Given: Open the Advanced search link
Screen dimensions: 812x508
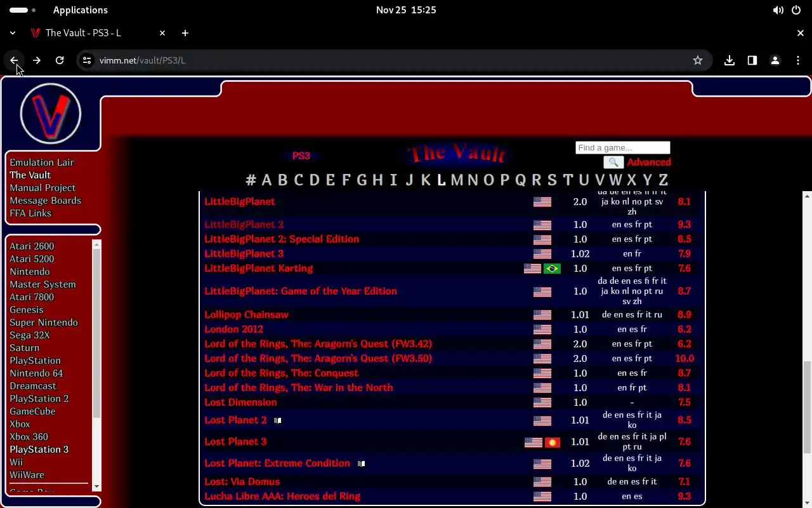Looking at the screenshot, I should click(x=649, y=163).
